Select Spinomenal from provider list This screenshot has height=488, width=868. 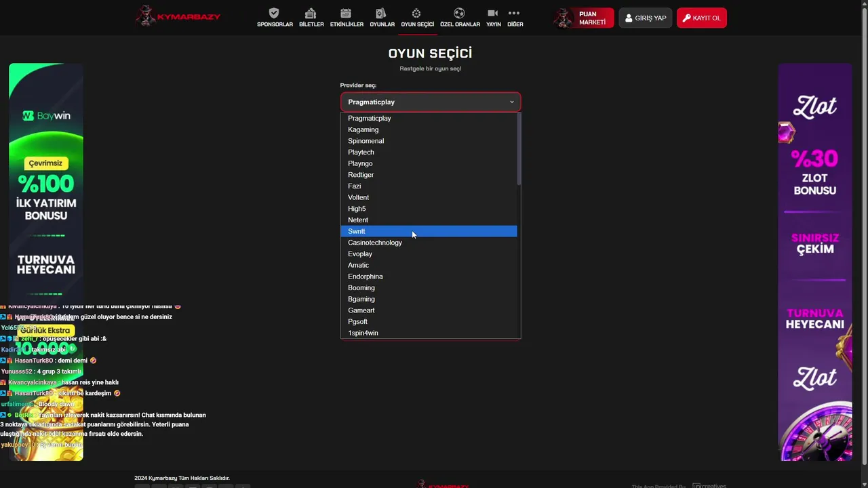pyautogui.click(x=429, y=141)
